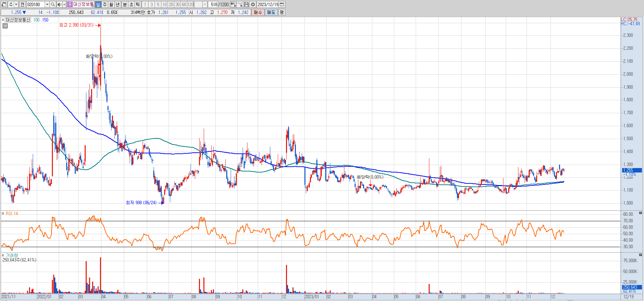The image size is (644, 301).
Task: Open the calendar date picker icon
Action: (x=282, y=4)
